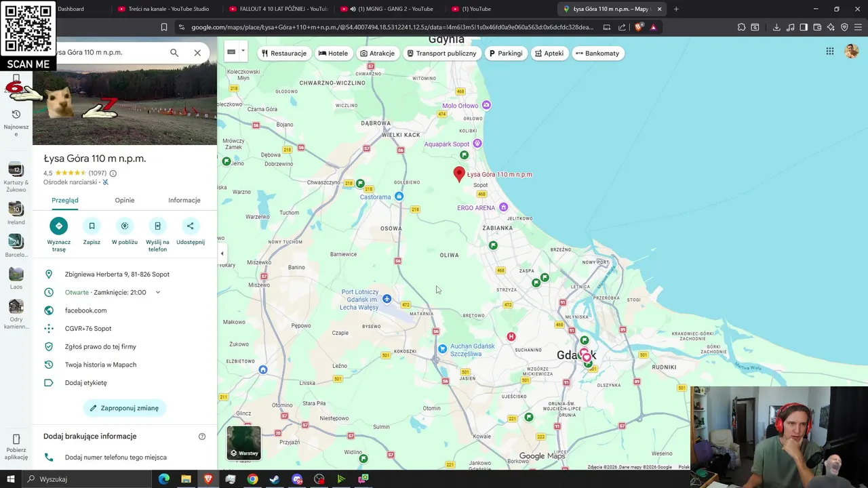Open the browser downloads icon
The image size is (868, 488).
[776, 27]
